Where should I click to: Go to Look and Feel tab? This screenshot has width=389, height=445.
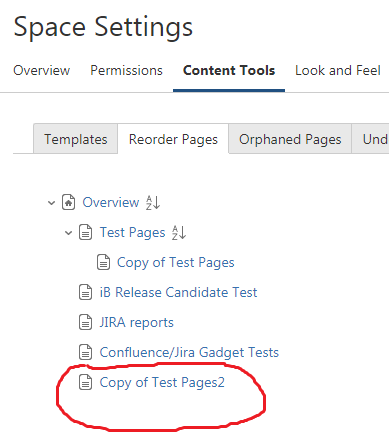coord(338,70)
